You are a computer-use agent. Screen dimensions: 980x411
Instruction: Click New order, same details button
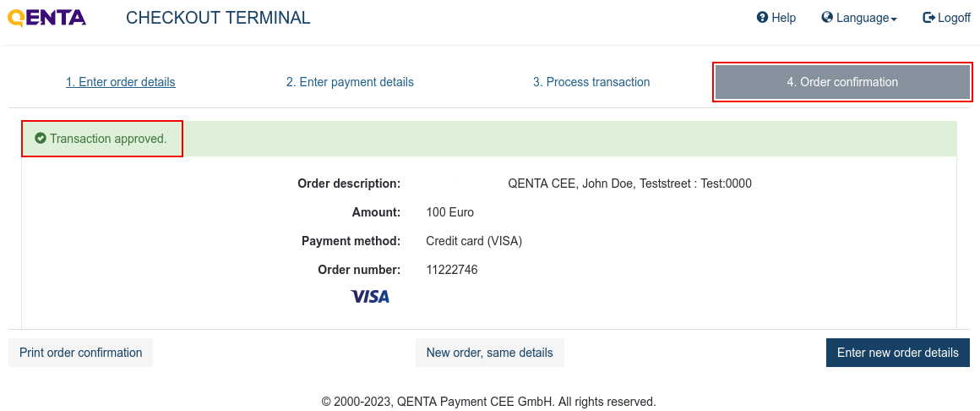489,352
